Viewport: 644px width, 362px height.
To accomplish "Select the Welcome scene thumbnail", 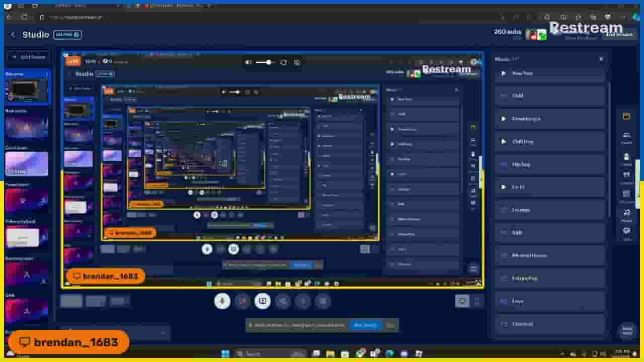I will (x=28, y=90).
